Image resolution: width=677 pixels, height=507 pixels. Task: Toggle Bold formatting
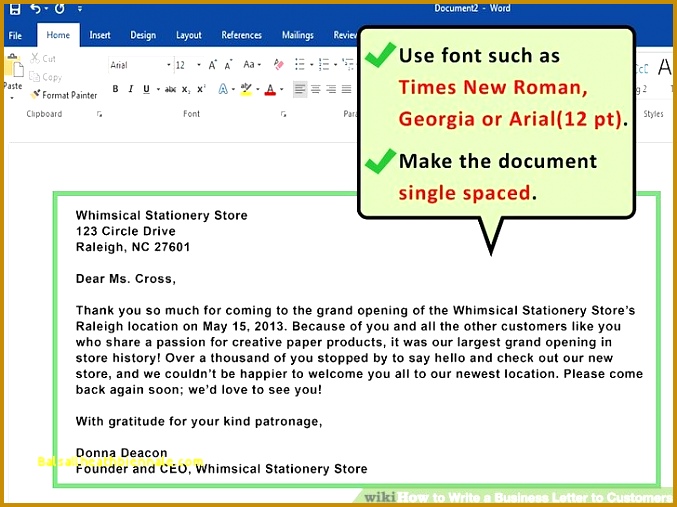point(115,89)
